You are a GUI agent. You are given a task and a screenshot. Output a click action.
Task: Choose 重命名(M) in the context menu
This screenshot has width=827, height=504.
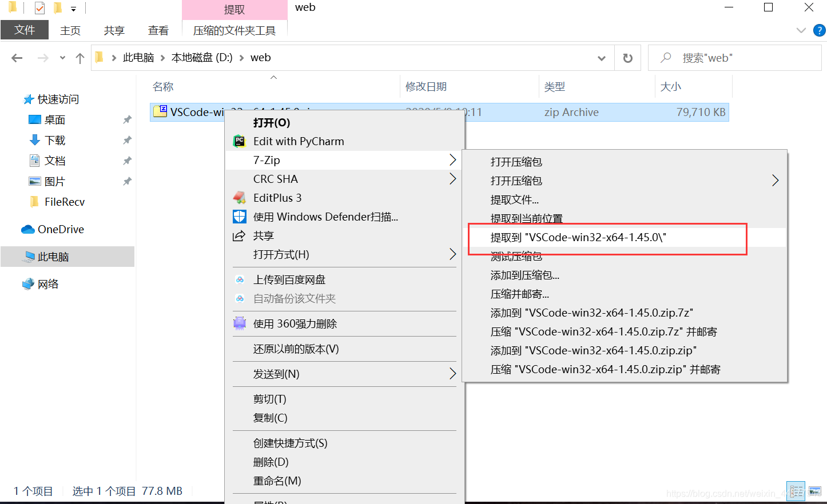coord(345,481)
